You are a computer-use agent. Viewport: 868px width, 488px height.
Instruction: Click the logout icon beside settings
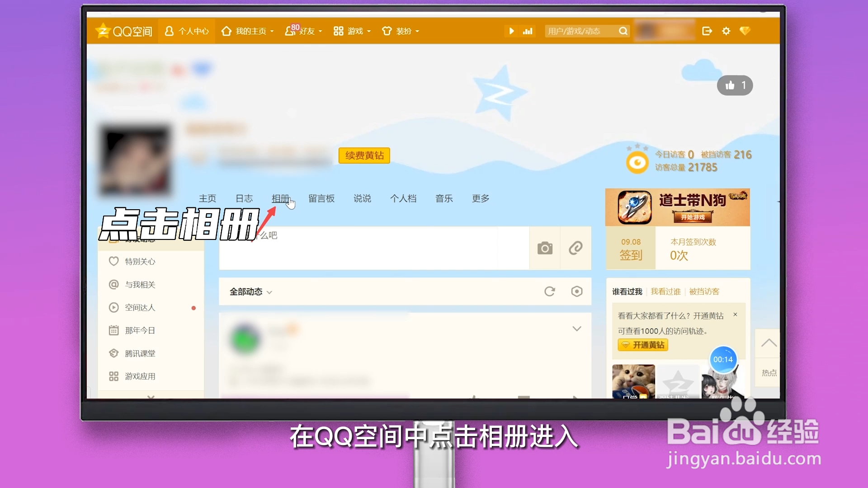tap(707, 31)
